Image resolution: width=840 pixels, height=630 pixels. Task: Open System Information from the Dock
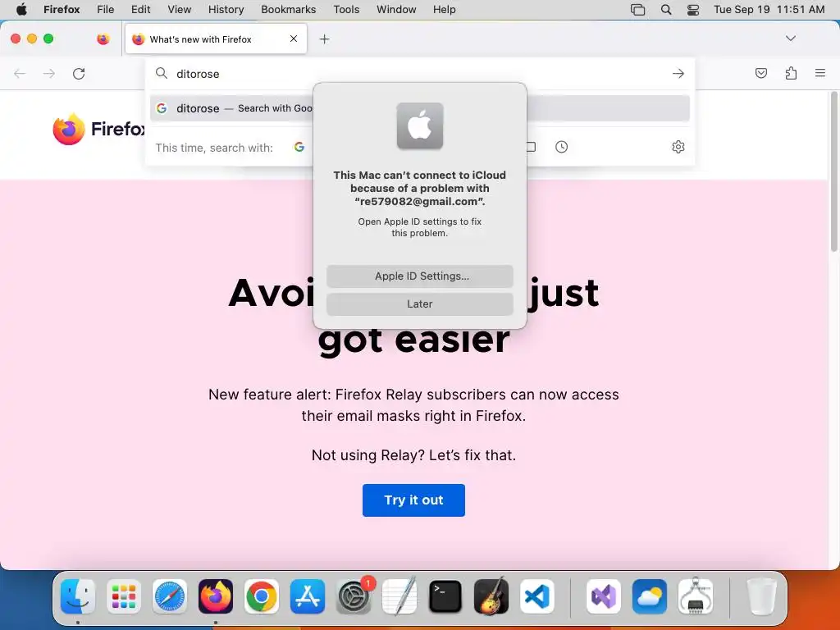696,596
